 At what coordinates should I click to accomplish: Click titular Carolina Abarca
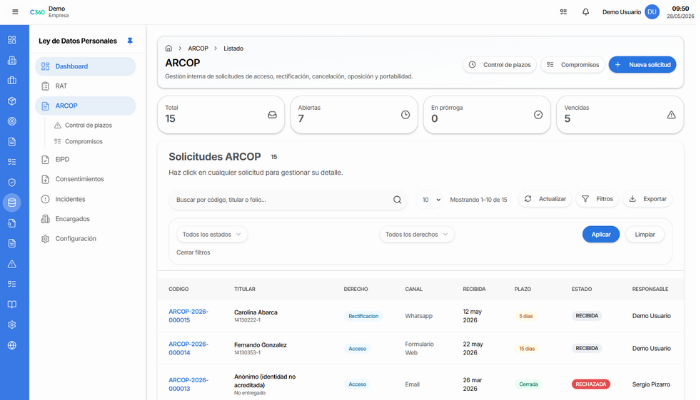tap(256, 312)
